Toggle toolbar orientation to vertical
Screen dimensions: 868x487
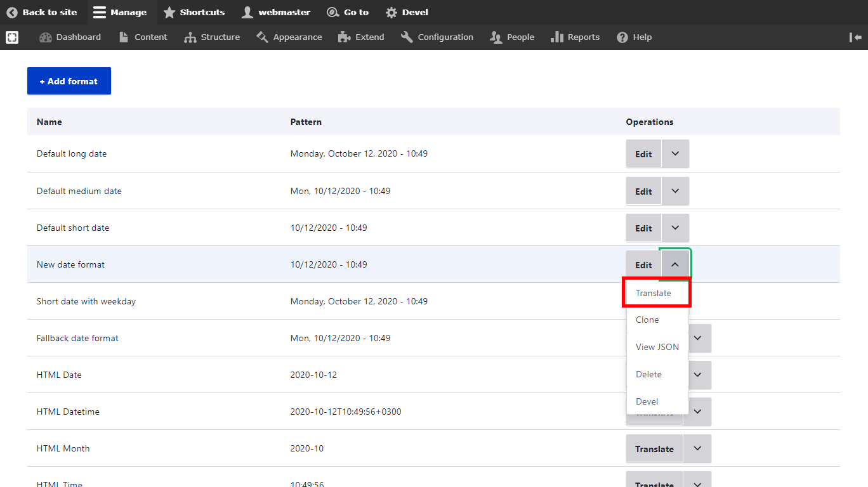click(855, 37)
